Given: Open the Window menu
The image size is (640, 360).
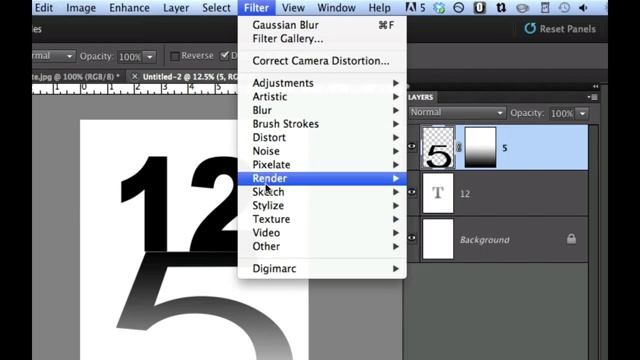Looking at the screenshot, I should (336, 8).
